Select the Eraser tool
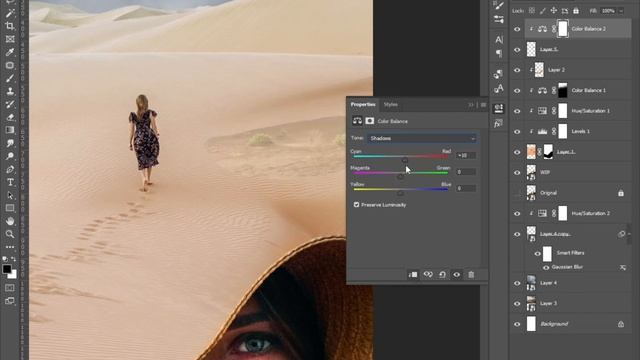The height and width of the screenshot is (360, 640). [10, 118]
